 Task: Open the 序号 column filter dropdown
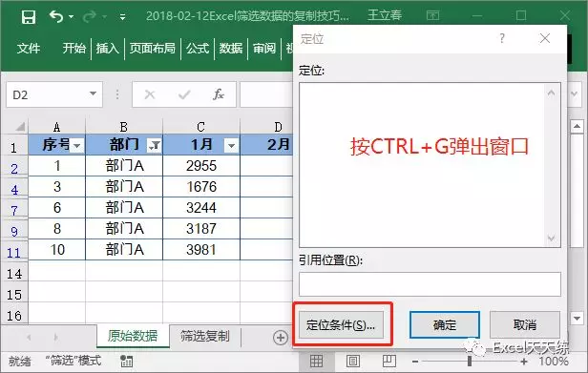click(x=77, y=145)
